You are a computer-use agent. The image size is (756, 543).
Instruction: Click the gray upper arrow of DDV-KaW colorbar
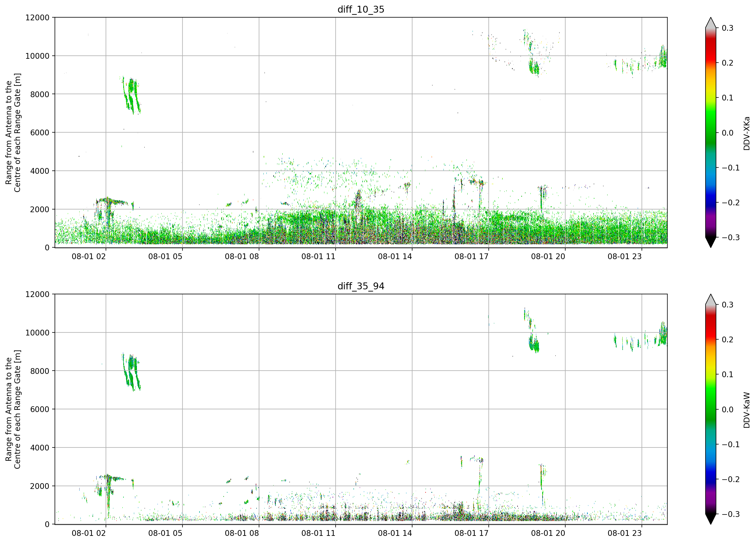[x=711, y=300]
